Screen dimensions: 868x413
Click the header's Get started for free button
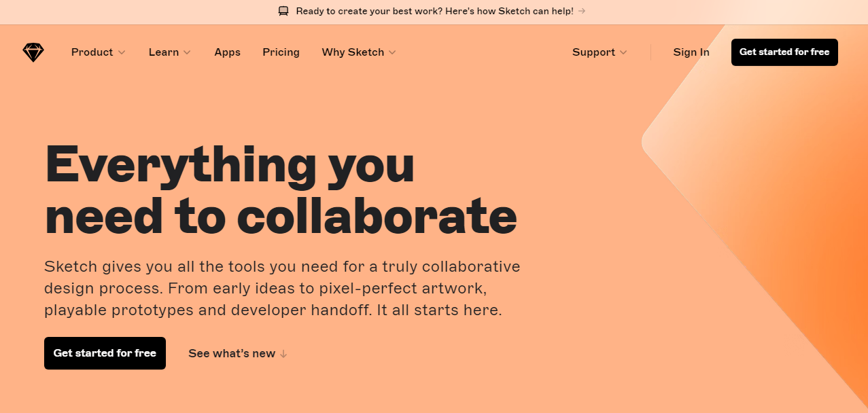(x=784, y=52)
